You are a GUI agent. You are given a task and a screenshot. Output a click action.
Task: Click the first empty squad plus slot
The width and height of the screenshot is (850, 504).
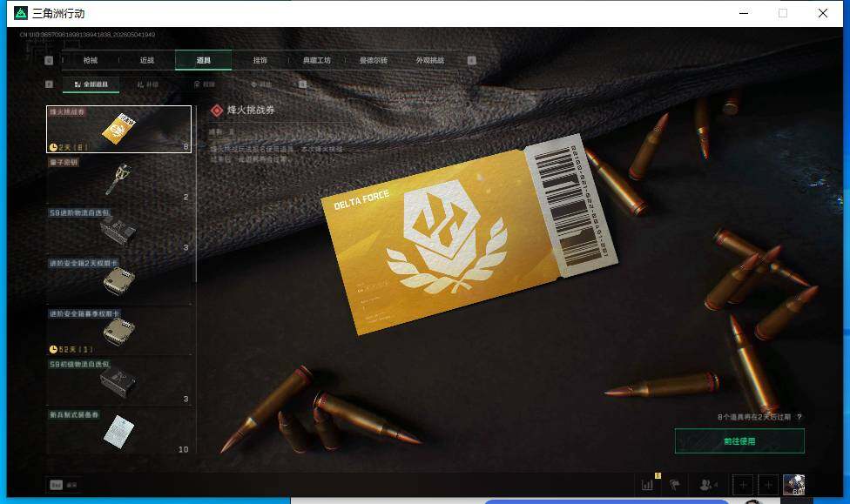point(743,485)
